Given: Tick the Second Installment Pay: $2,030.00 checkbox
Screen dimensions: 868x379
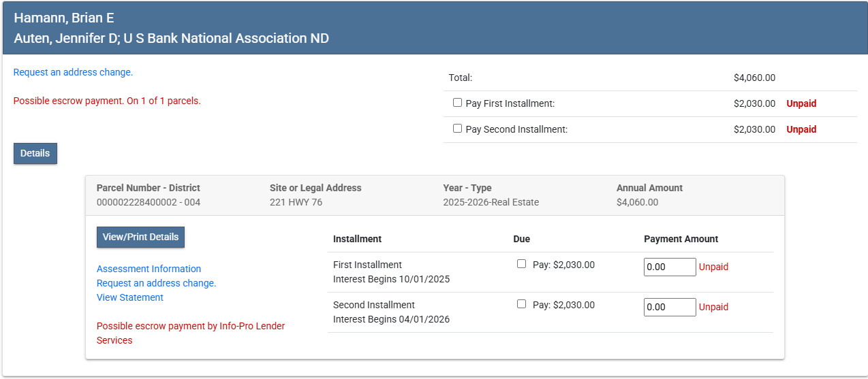Looking at the screenshot, I should pyautogui.click(x=521, y=304).
